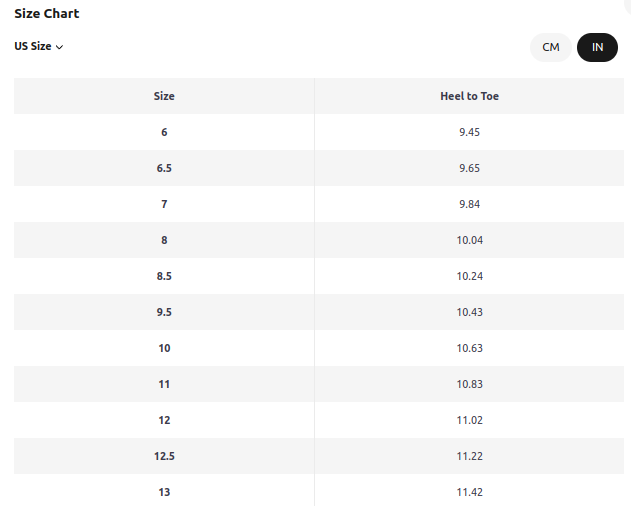Click the 11.02 heel to toe value
This screenshot has height=506, width=631.
pos(470,420)
